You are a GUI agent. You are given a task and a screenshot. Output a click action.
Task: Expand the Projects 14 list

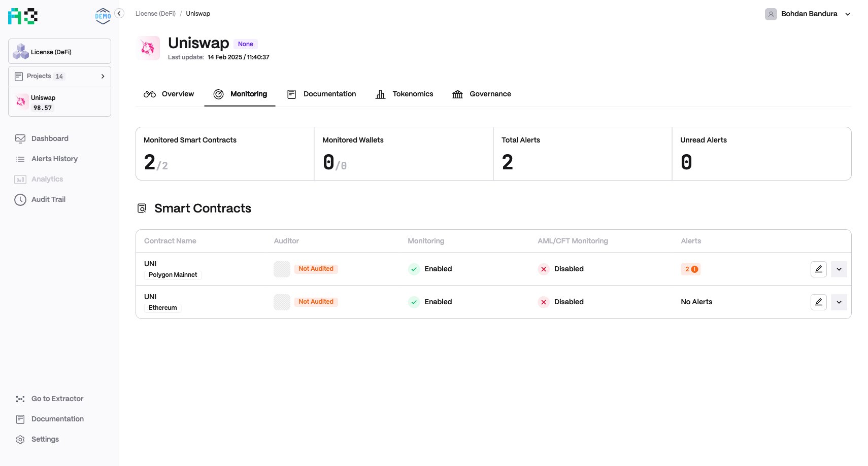[x=59, y=76]
